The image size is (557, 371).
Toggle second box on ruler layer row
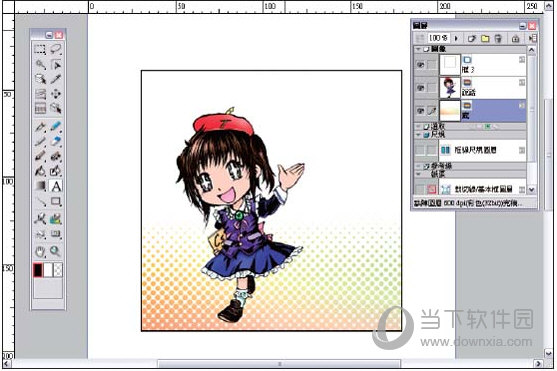[x=432, y=150]
